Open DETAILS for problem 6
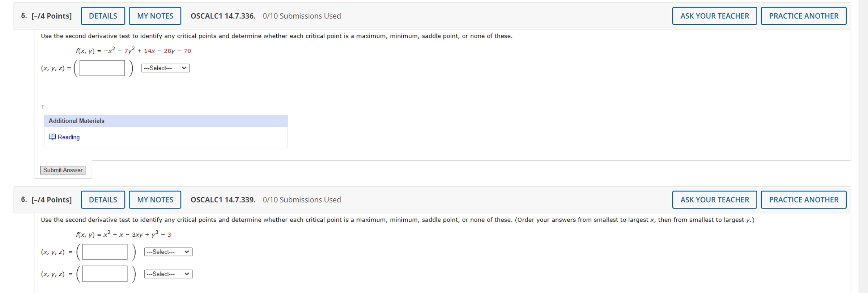 click(103, 199)
